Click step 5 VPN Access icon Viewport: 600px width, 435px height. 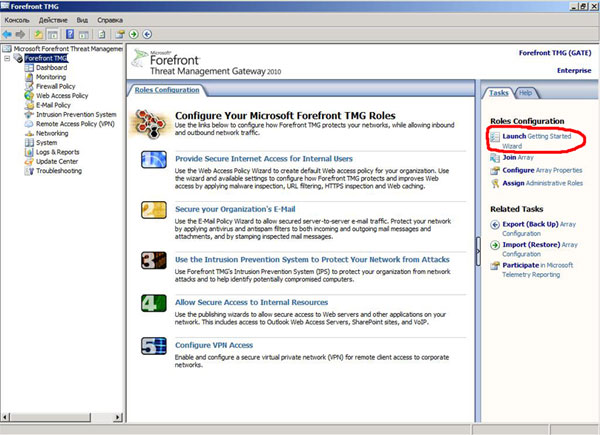pos(154,348)
